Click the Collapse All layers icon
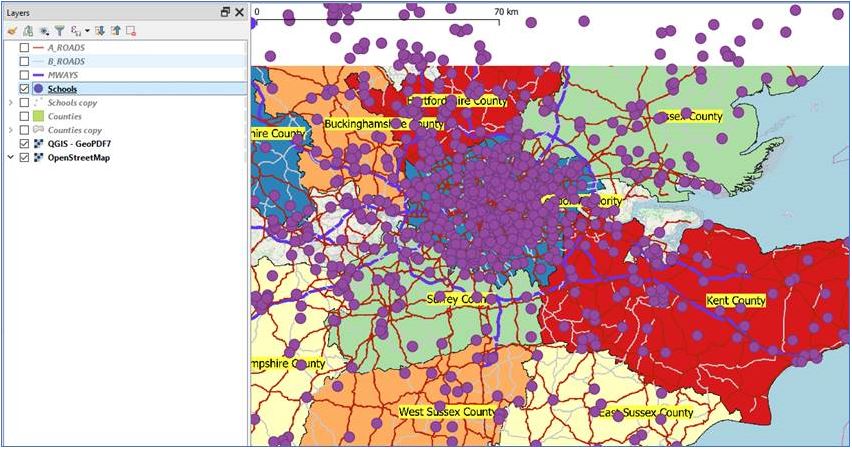852x449 pixels. [115, 31]
